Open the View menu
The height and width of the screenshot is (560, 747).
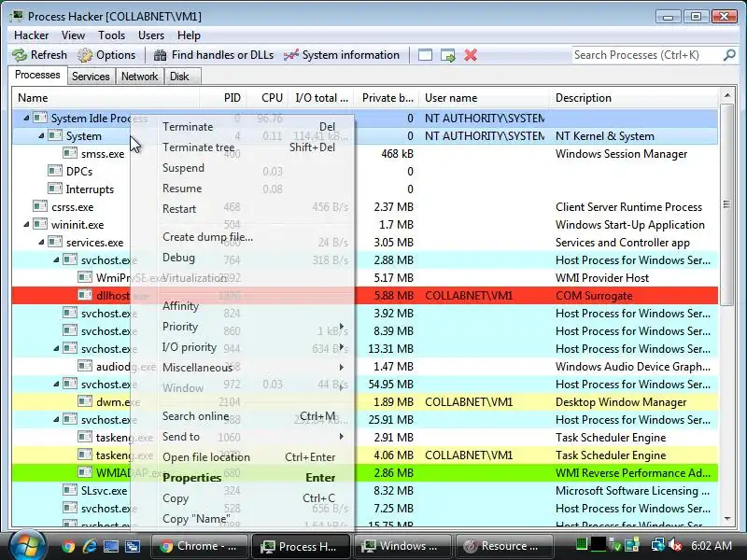coord(73,35)
